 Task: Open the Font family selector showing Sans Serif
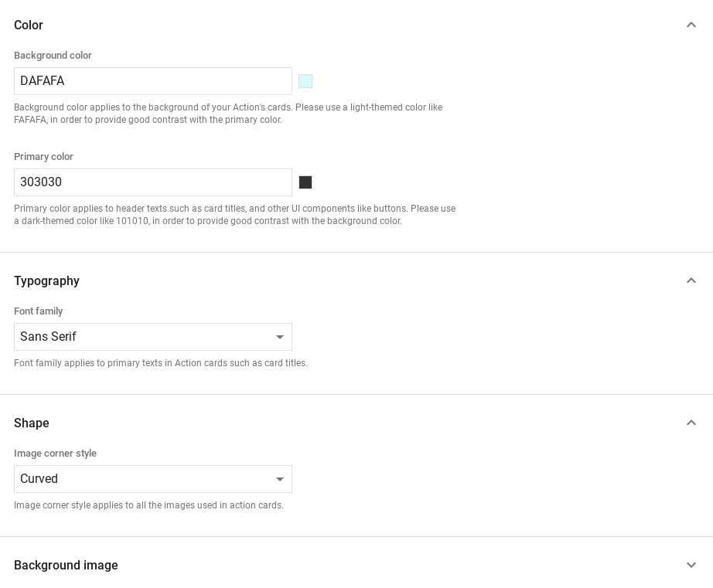pyautogui.click(x=153, y=337)
